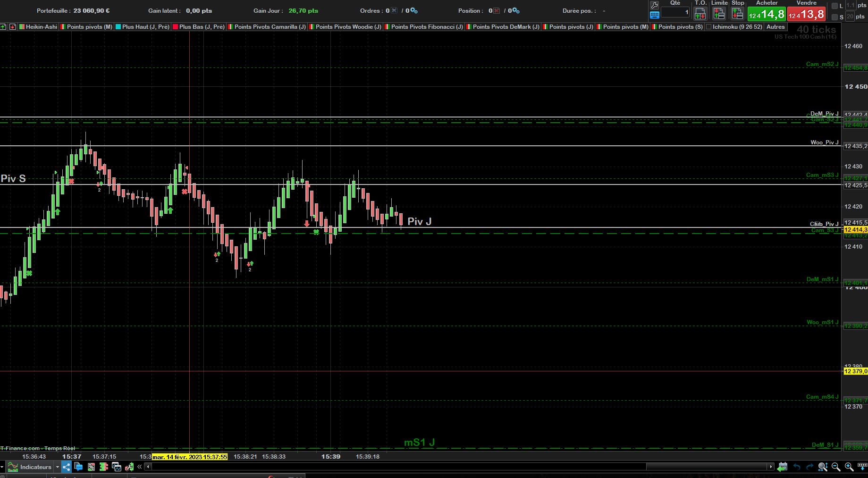
Task: Click the green-red order book icon
Action: tap(103, 467)
